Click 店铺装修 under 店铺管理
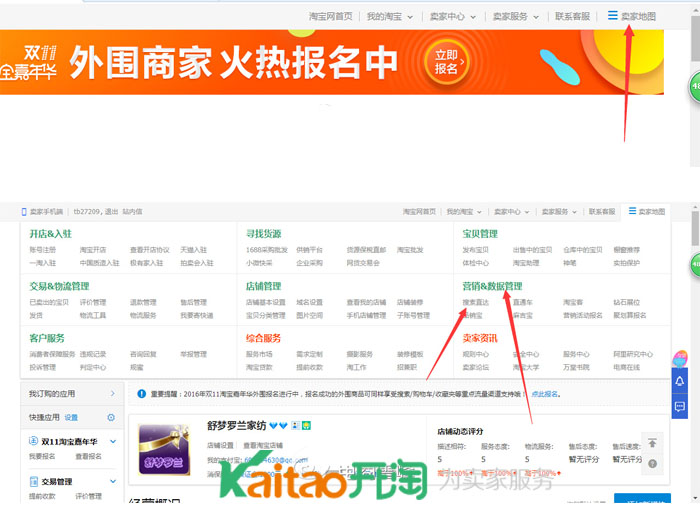Image resolution: width=700 pixels, height=516 pixels. pos(410,302)
